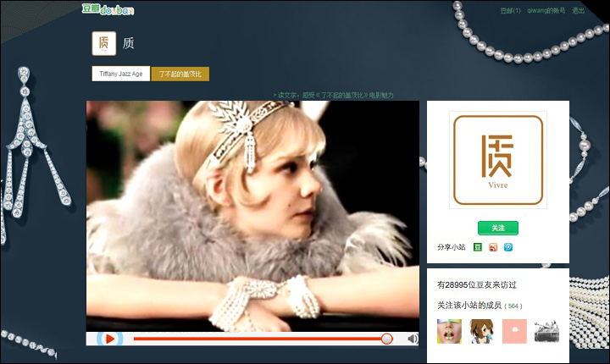The width and height of the screenshot is (610, 364).
Task: Follow the site with green 关注 button
Action: tap(498, 228)
